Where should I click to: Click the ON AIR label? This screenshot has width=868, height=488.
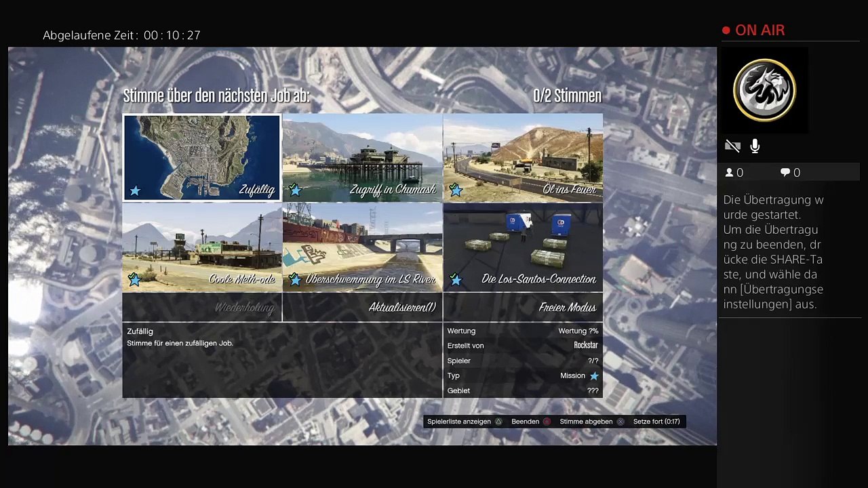[x=759, y=30]
